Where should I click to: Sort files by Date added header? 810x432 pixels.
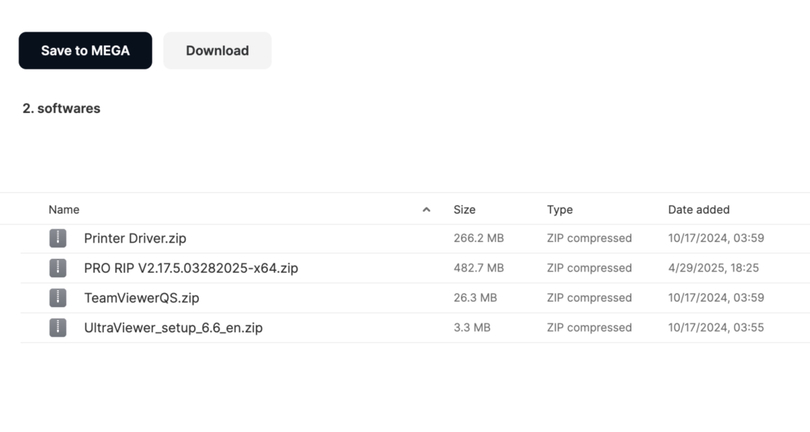[x=699, y=210]
